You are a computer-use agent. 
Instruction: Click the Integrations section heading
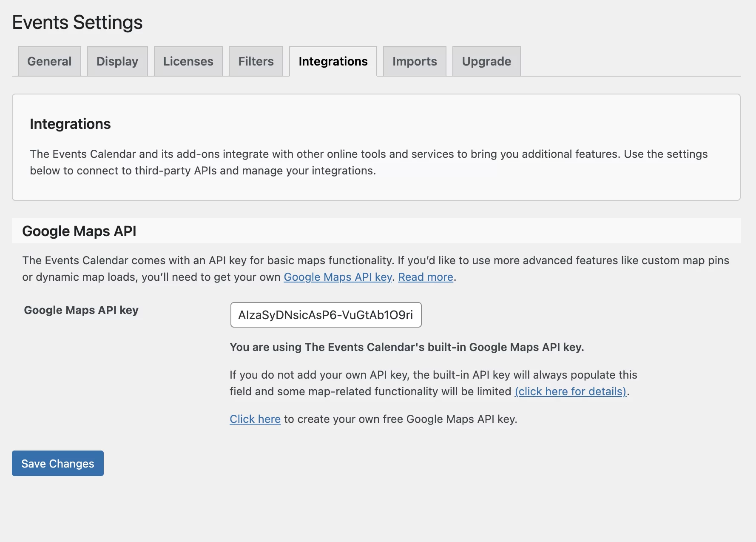pos(70,124)
